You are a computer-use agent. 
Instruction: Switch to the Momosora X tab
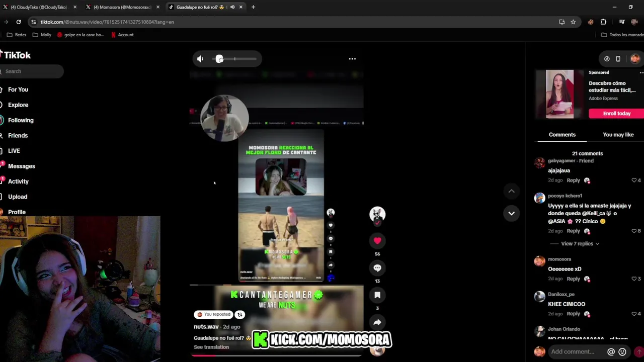pos(122,7)
